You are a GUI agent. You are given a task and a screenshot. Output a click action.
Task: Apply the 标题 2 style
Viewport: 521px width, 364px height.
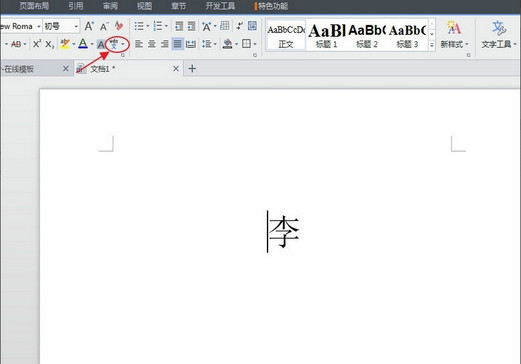[367, 35]
